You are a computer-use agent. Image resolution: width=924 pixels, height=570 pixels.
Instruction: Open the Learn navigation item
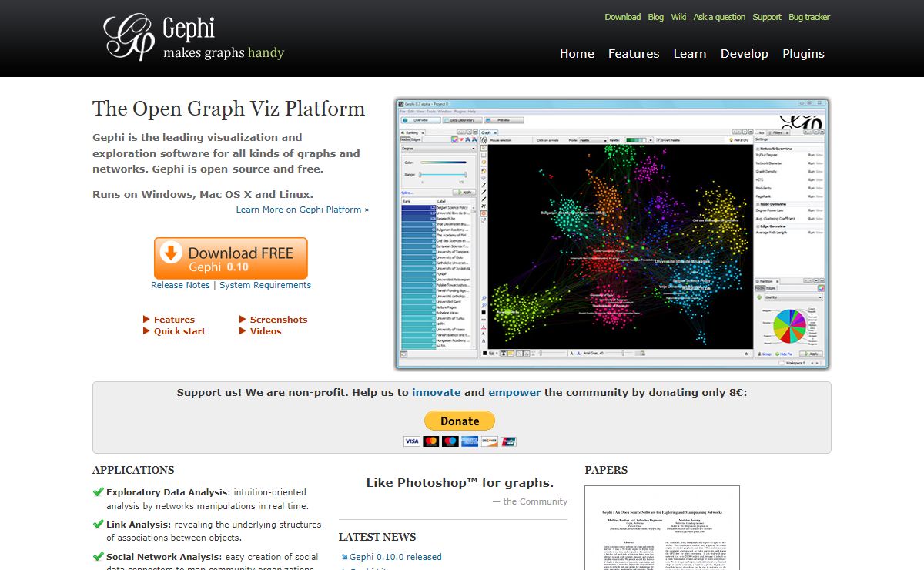(689, 54)
